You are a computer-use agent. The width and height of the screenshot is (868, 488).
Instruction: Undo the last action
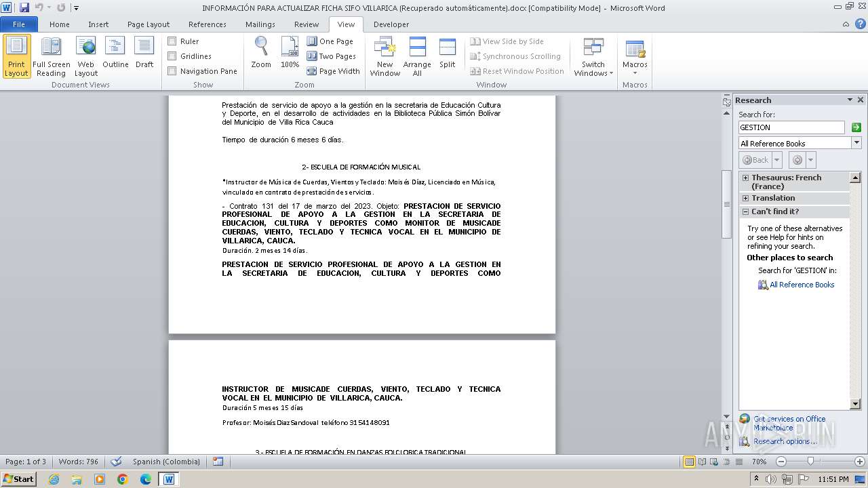39,7
